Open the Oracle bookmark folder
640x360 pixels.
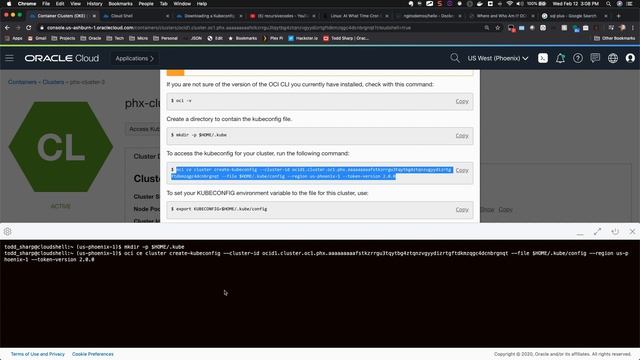[x=91, y=38]
